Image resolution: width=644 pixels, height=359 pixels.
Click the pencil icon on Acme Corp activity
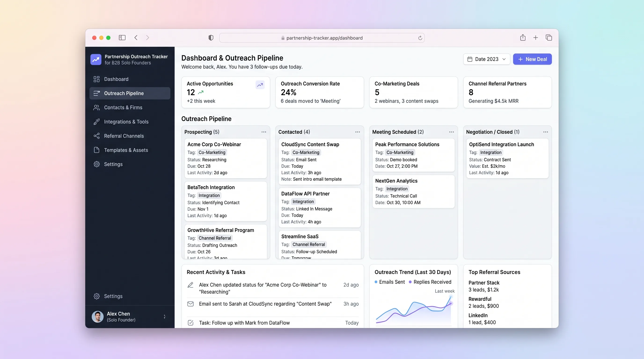click(x=190, y=285)
